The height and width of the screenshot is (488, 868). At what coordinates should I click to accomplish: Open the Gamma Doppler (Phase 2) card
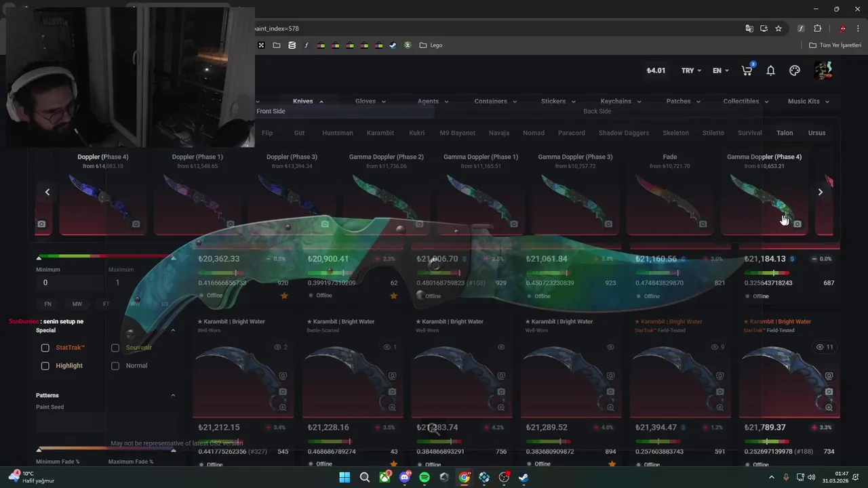tap(386, 193)
